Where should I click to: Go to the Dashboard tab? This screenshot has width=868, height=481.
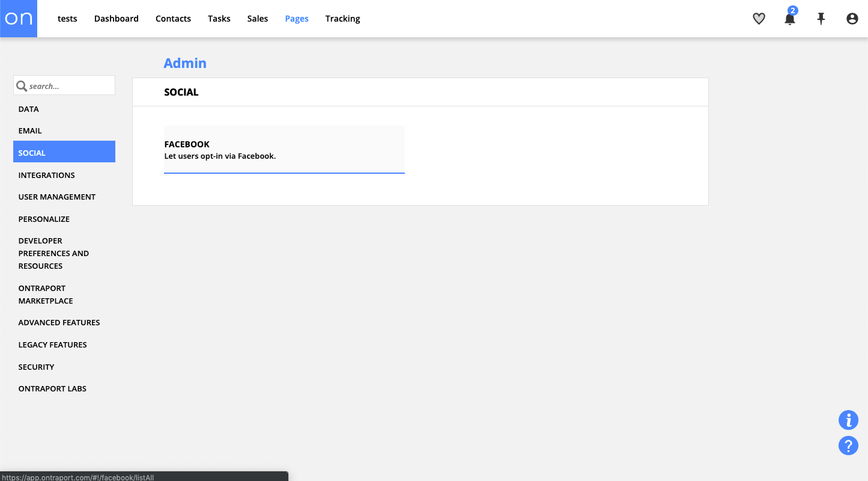tap(116, 19)
